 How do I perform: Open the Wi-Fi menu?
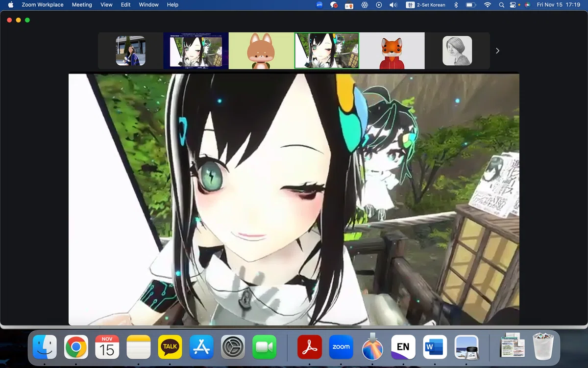tap(487, 4)
